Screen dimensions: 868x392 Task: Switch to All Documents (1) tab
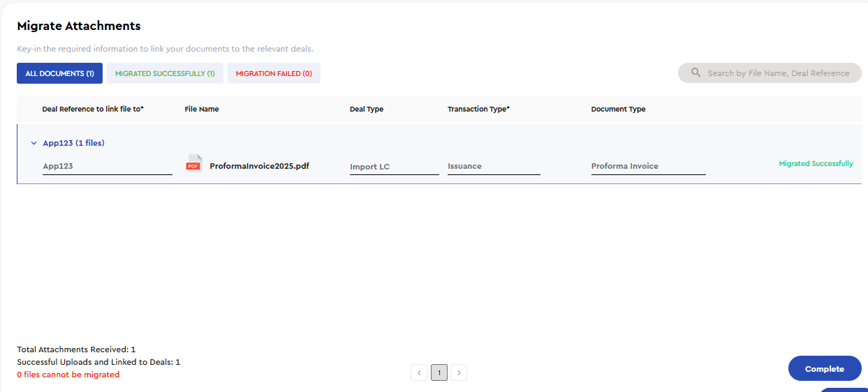[x=59, y=73]
